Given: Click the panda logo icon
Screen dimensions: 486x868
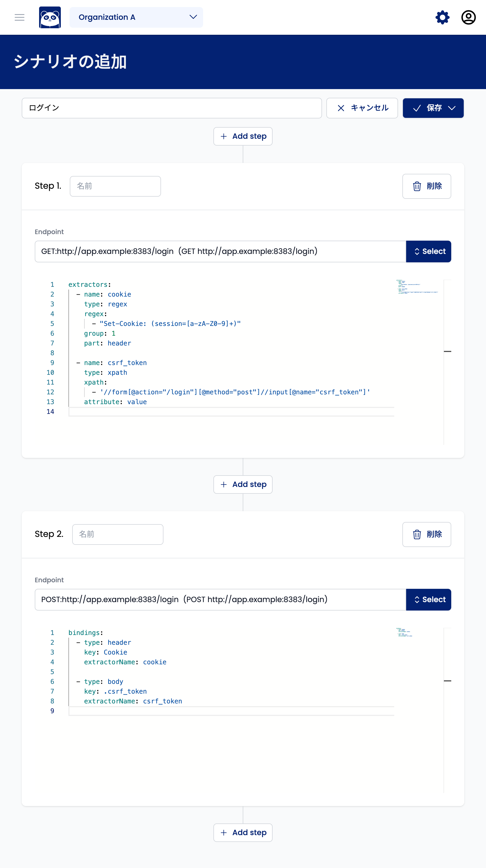Looking at the screenshot, I should tap(50, 18).
